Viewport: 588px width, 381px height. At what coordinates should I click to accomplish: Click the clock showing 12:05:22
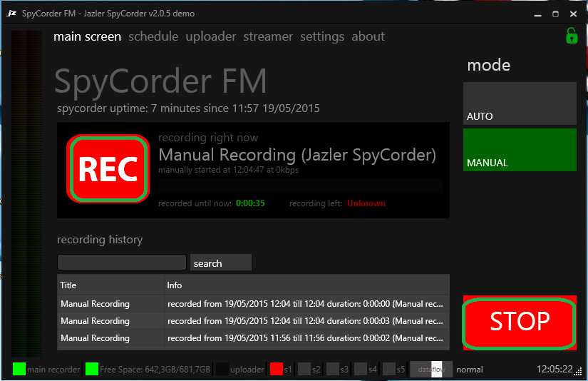pos(555,369)
